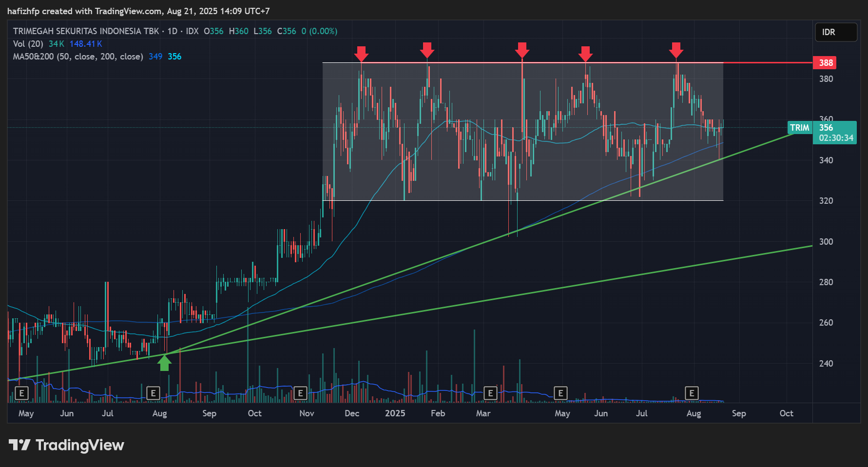Click the H360 high value
Image resolution: width=868 pixels, height=467 pixels.
click(x=239, y=31)
